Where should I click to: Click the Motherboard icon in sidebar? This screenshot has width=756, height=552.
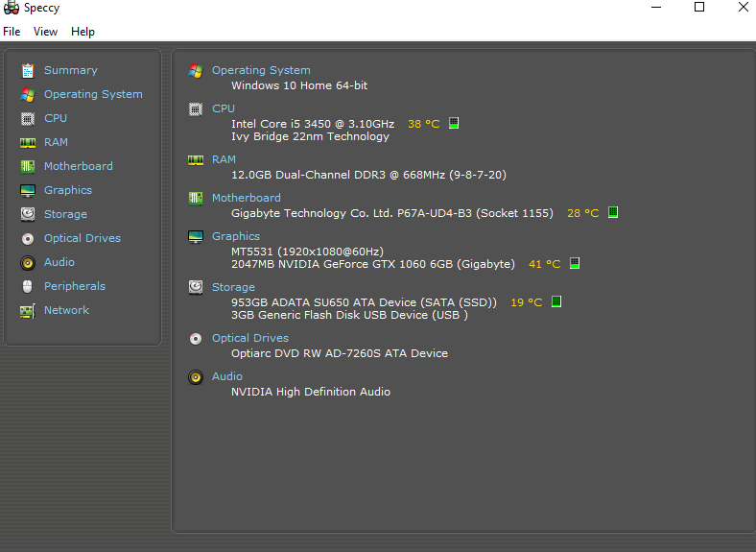pos(28,166)
